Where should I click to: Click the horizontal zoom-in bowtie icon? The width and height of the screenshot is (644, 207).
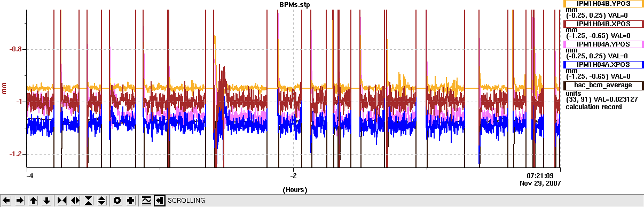(62, 201)
